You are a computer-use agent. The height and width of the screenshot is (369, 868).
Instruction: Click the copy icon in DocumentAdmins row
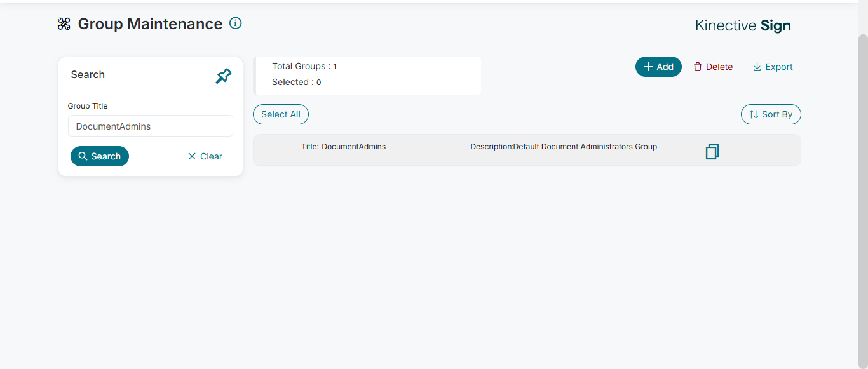coord(712,152)
